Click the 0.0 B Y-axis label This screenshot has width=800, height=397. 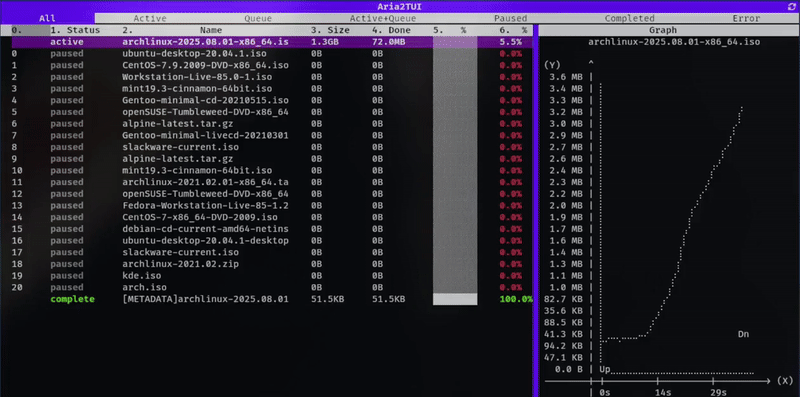(569, 369)
